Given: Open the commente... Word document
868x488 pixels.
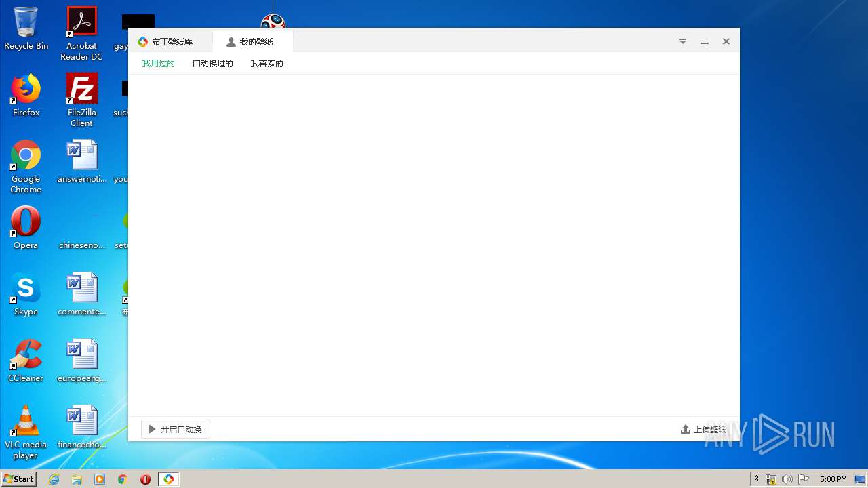Looking at the screenshot, I should [x=82, y=294].
